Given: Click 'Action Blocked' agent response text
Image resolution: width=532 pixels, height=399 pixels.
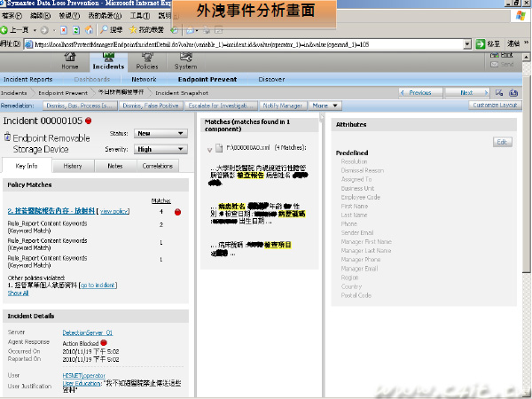Looking at the screenshot, I should [x=81, y=343].
